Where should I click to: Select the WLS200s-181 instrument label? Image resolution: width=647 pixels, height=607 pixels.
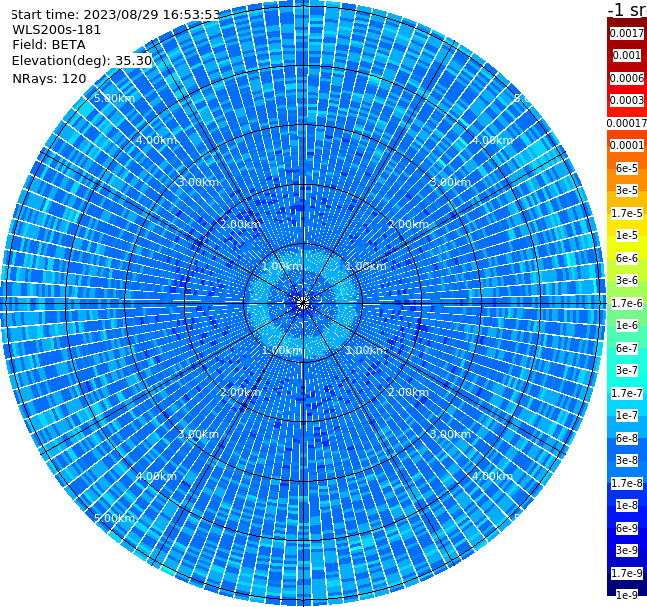pos(57,30)
